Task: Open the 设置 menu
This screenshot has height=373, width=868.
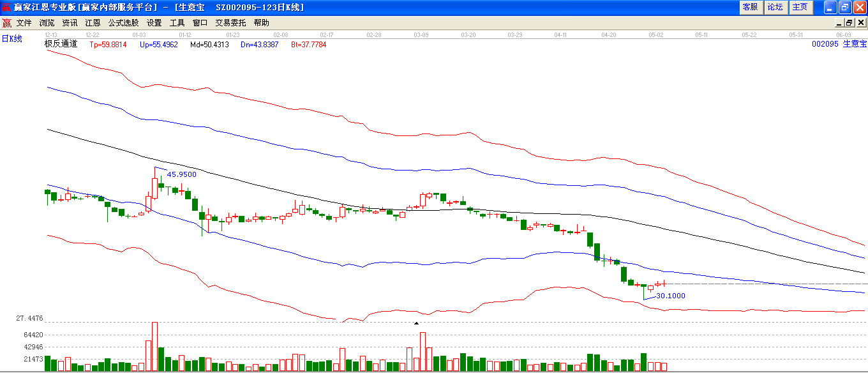Action: click(x=154, y=23)
